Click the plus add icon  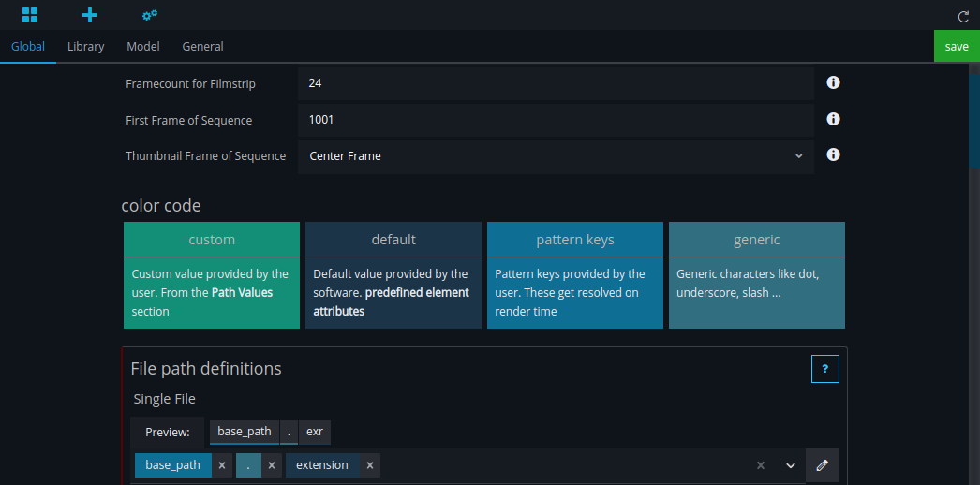90,15
